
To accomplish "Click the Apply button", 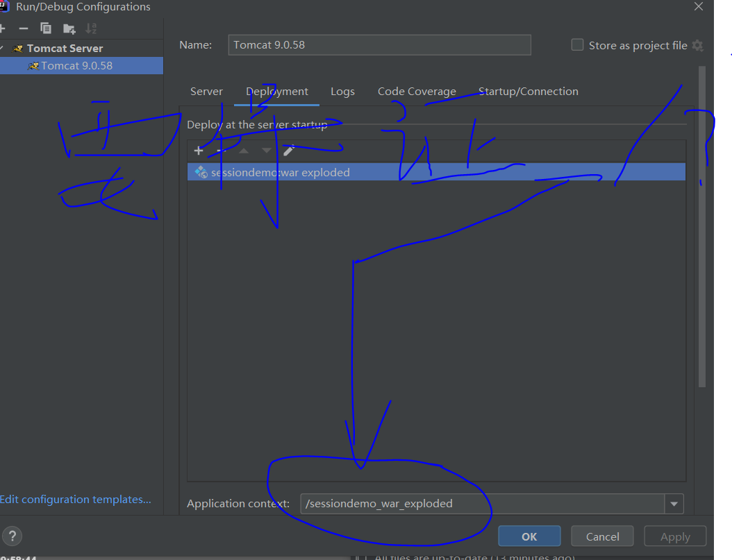I will (675, 536).
